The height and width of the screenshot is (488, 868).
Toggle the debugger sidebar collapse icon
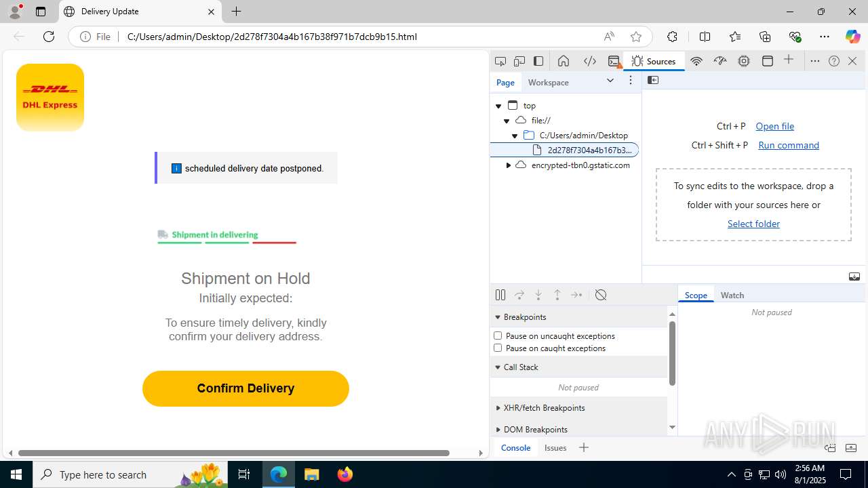(x=854, y=277)
